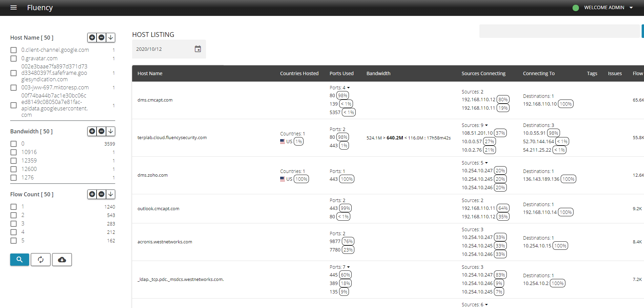
Task: Click destination IP 136.143.189.136
Action: [x=541, y=179]
